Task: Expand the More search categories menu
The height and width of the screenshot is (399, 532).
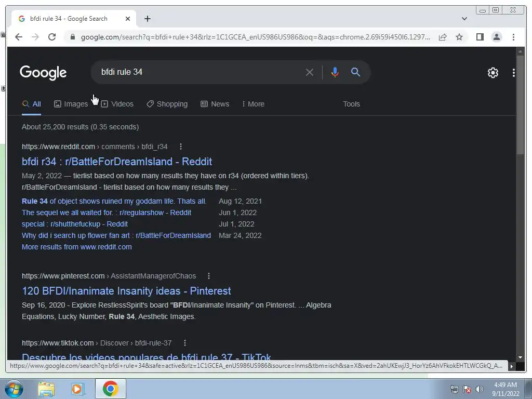Action: (x=253, y=104)
